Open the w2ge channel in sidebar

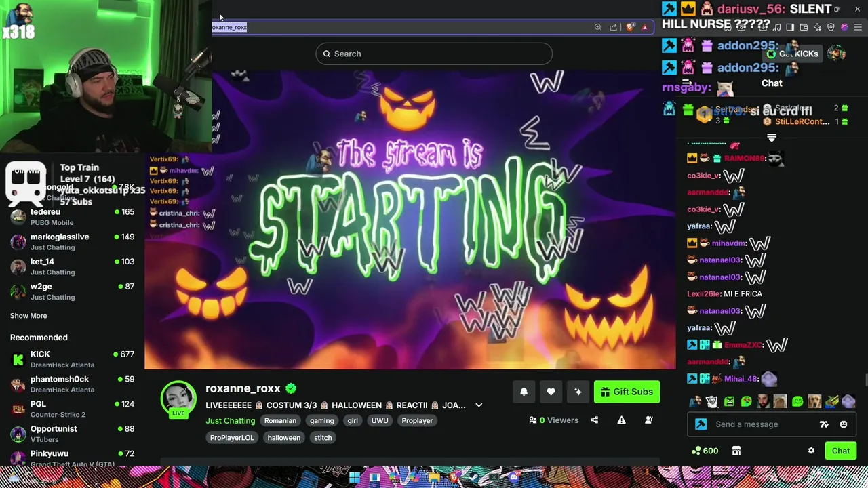click(72, 291)
